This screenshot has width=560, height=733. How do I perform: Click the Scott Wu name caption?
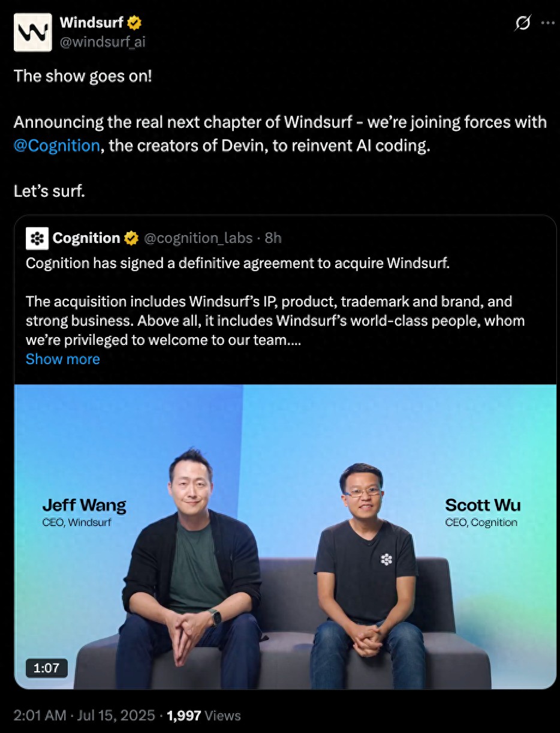[483, 505]
